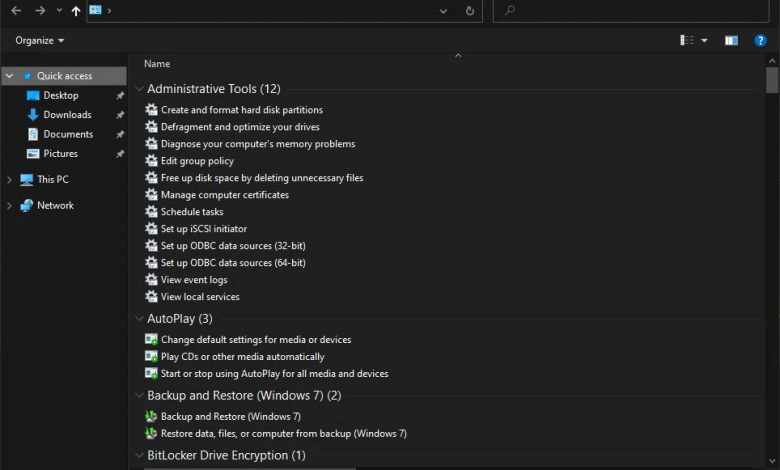Select Pictures in the navigation pane
Screen dimensions: 780x470
(60, 153)
